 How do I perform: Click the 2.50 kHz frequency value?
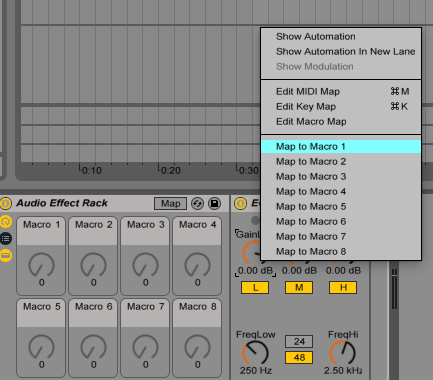pos(343,371)
